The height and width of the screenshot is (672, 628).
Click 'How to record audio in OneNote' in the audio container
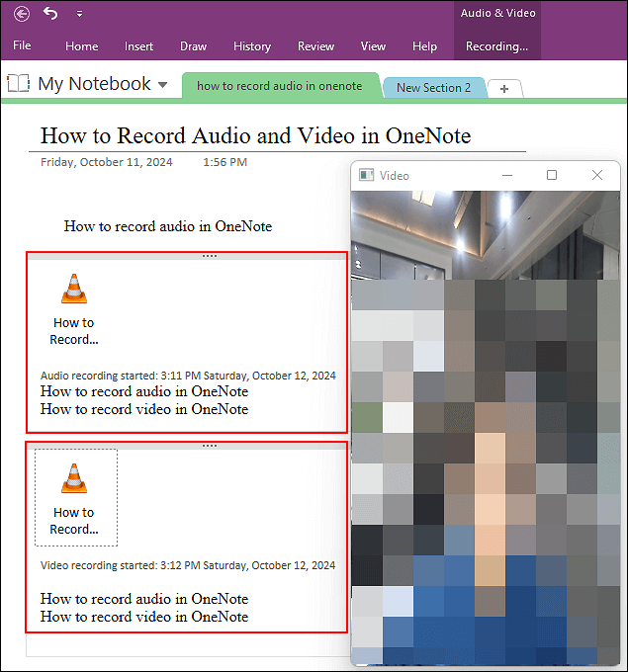point(144,391)
